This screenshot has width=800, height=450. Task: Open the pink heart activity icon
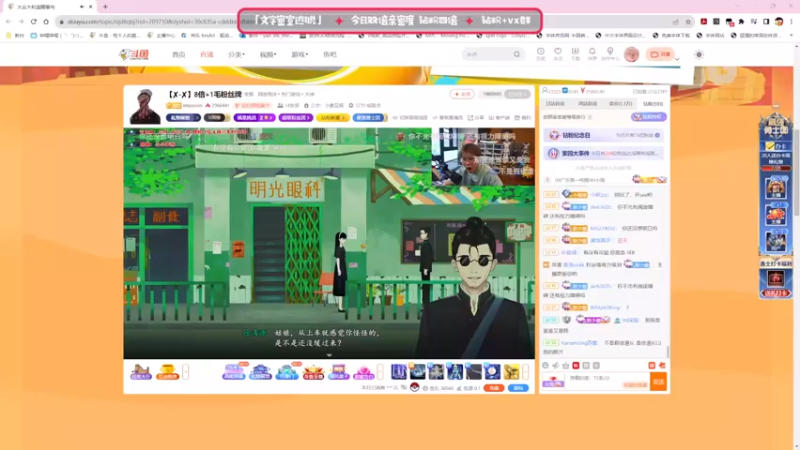click(x=364, y=372)
